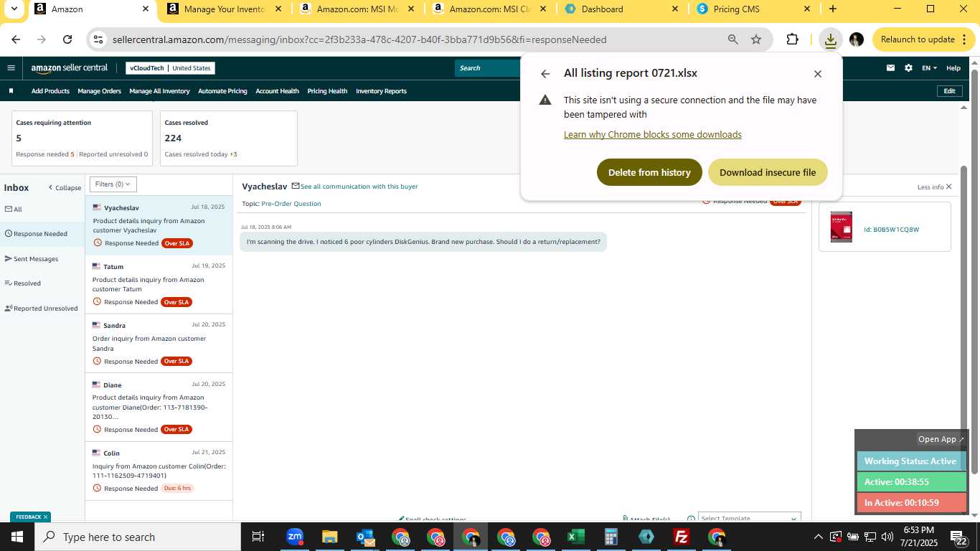980x551 pixels.
Task: Select the Sent Messages folder
Action: 31,259
